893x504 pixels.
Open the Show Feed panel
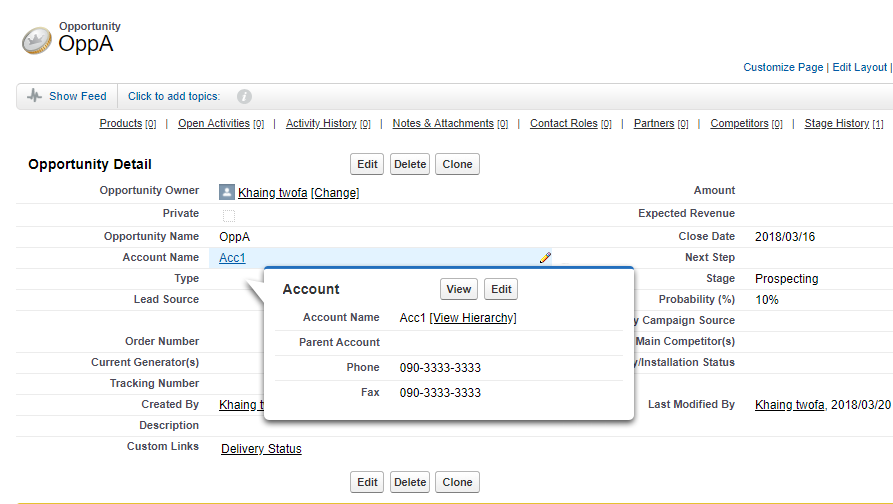click(77, 96)
